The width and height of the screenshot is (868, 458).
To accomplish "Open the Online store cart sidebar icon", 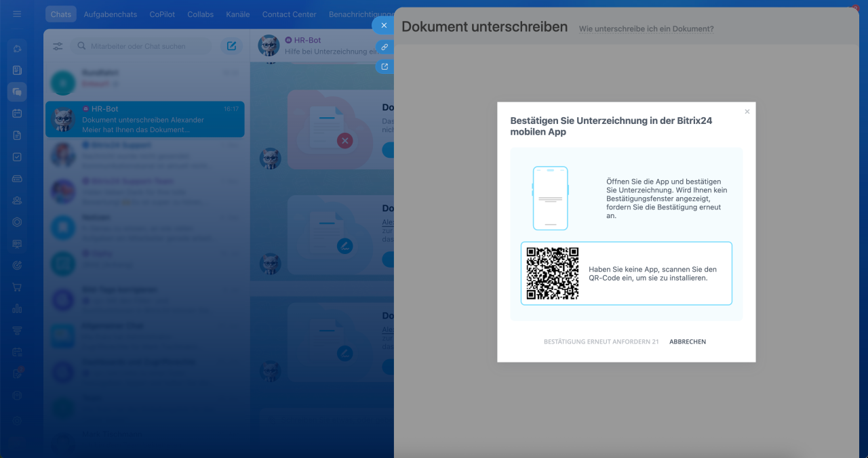I will coord(17,287).
